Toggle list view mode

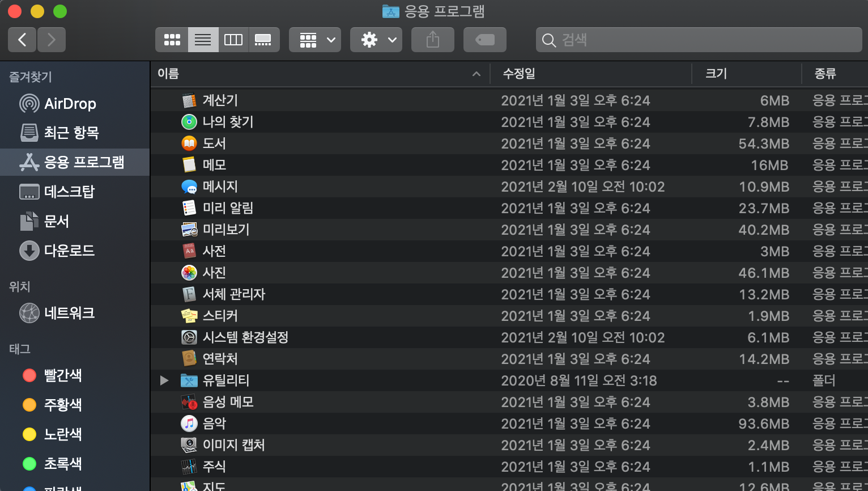(203, 40)
